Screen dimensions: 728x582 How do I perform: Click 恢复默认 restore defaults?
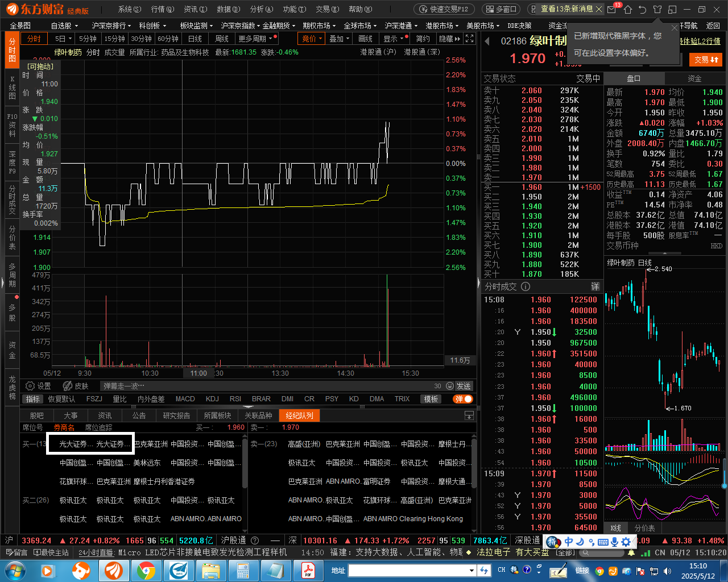coord(61,399)
